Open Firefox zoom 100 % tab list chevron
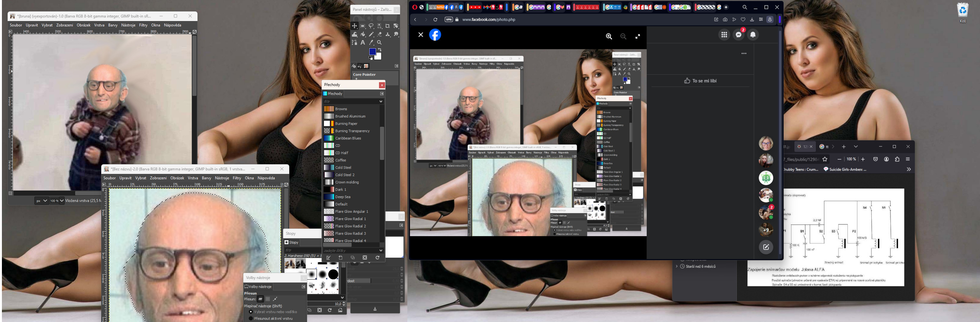Viewport: 980px width, 322px height. click(856, 147)
